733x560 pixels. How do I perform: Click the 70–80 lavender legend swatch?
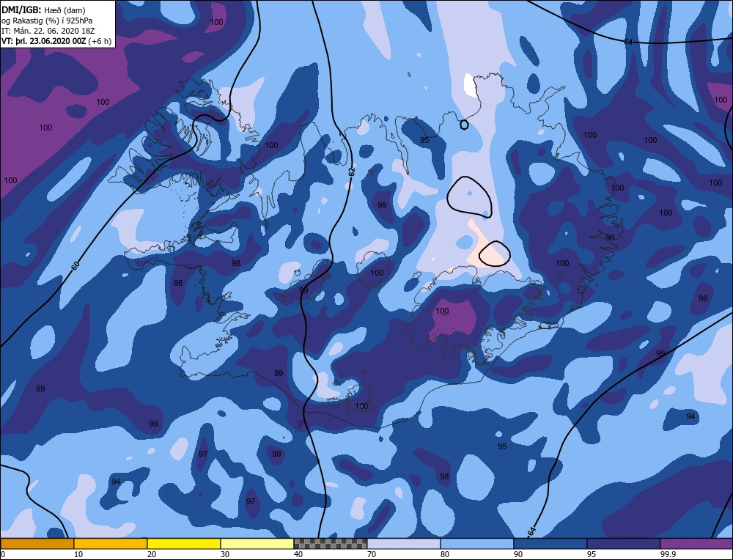pos(404,543)
